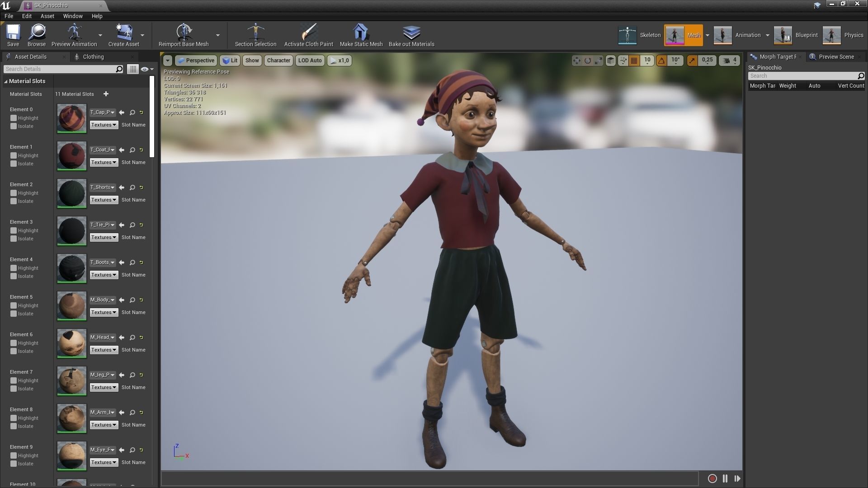Click the Morph Target search field

806,76
